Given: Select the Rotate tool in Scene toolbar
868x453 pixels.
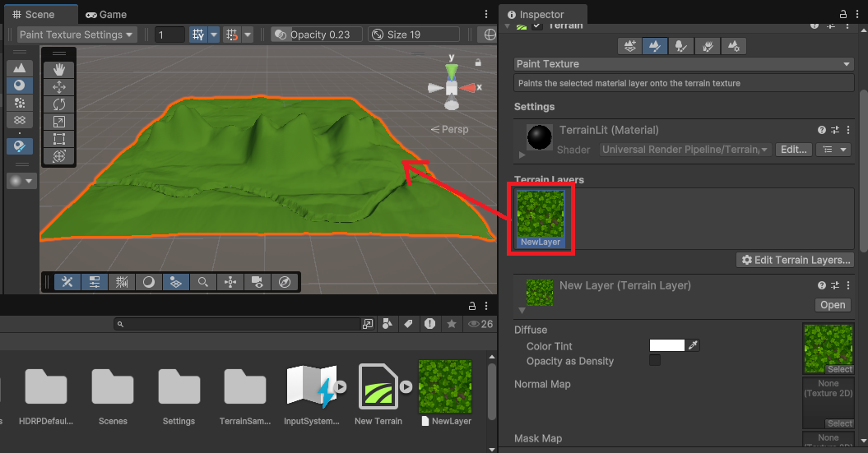Looking at the screenshot, I should click(58, 104).
